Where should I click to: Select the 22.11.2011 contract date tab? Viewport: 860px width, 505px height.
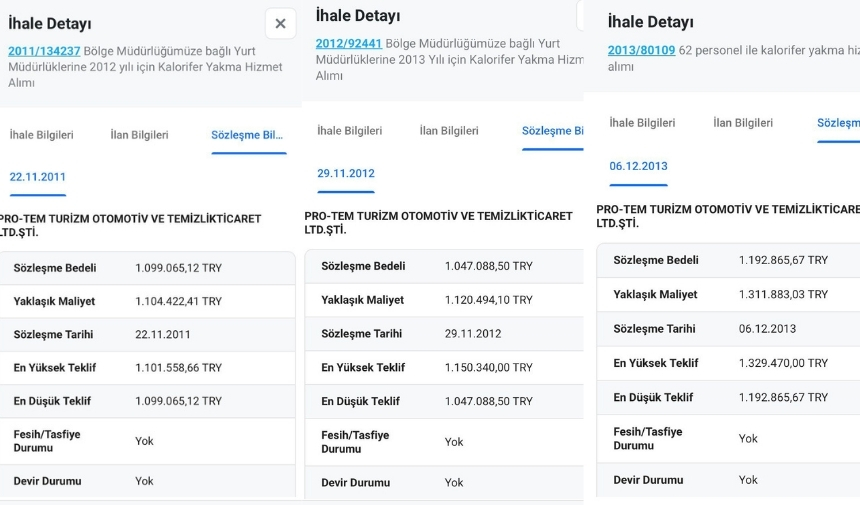coord(38,177)
